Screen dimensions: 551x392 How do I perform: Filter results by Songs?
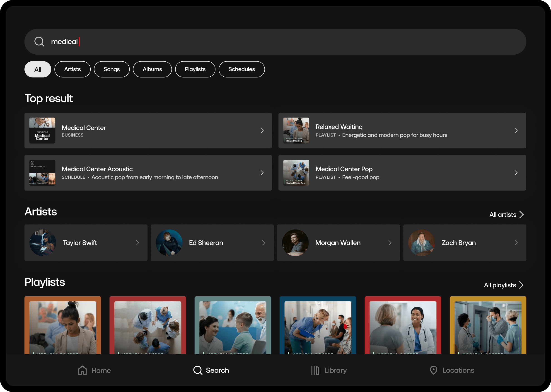coord(112,70)
